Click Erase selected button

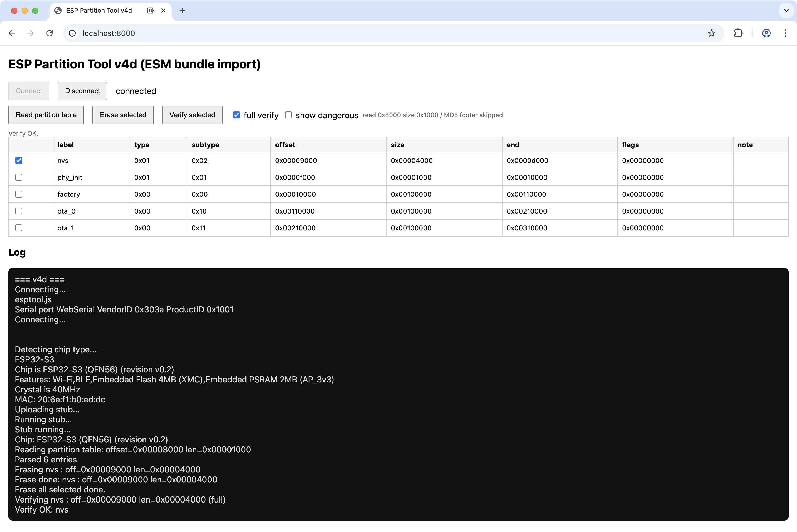[123, 115]
